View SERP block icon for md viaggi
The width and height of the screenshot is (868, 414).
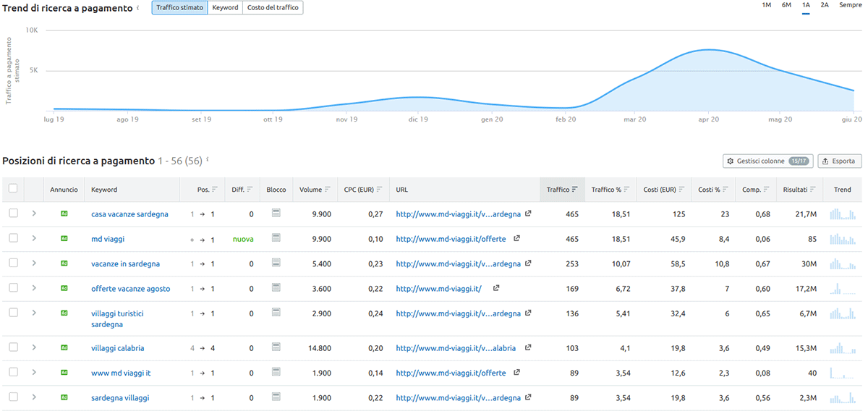coord(276,238)
